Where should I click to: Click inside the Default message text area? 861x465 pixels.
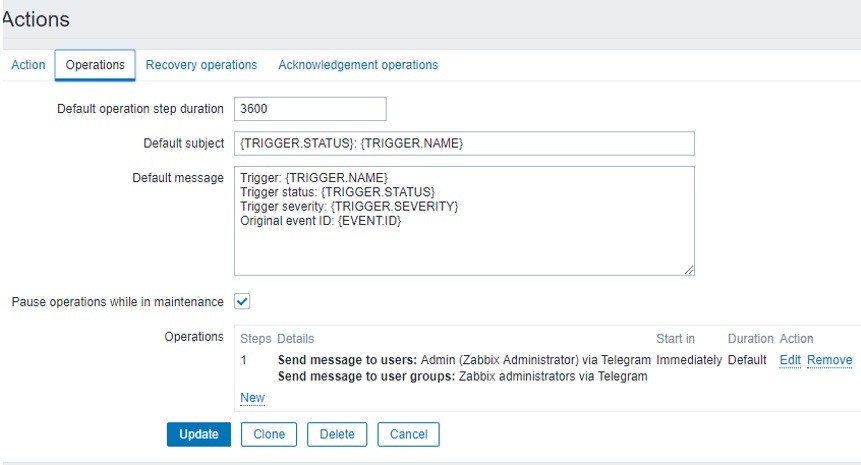point(464,220)
